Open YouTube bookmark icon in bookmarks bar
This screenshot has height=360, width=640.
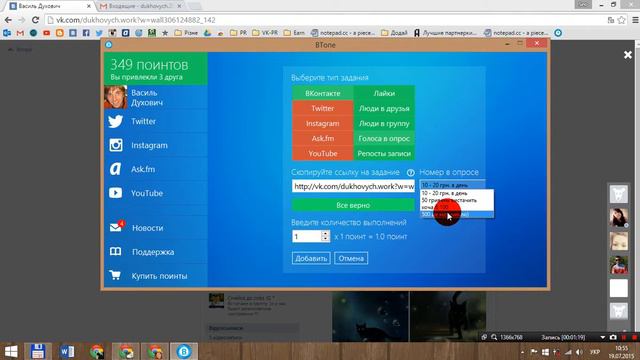(47, 33)
